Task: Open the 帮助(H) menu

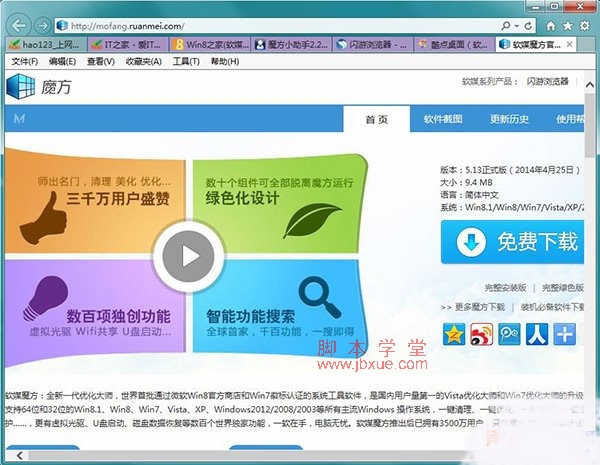Action: pyautogui.click(x=225, y=62)
